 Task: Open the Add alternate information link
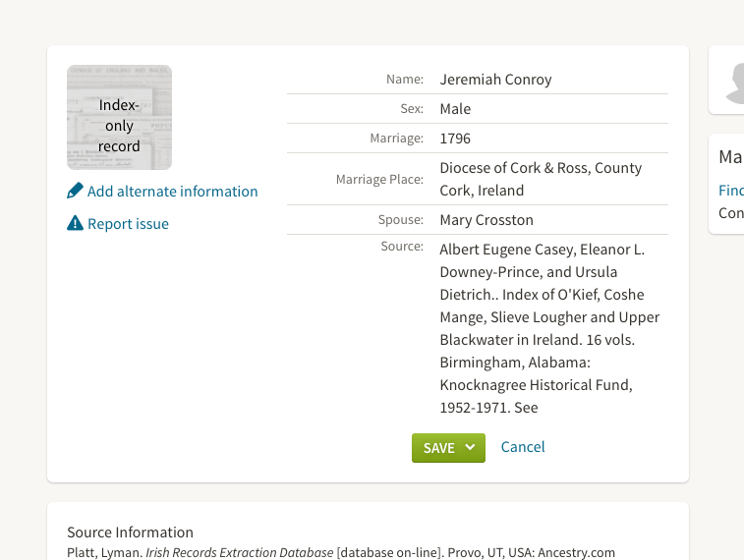pyautogui.click(x=172, y=192)
